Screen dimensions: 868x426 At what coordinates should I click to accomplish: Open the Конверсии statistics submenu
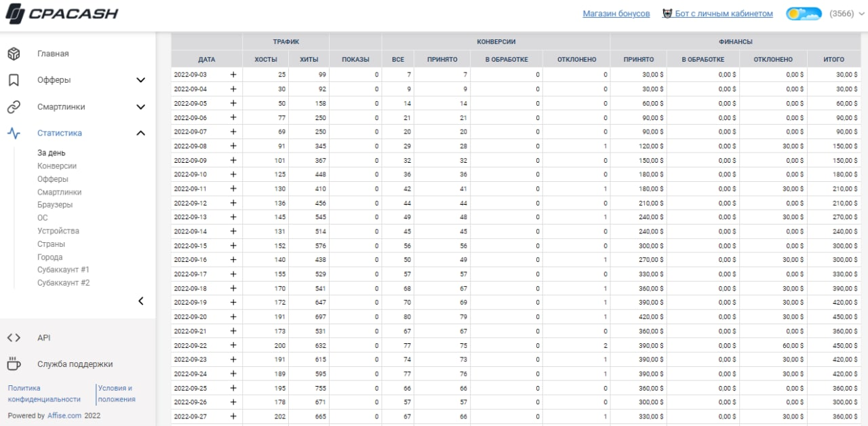click(x=57, y=166)
